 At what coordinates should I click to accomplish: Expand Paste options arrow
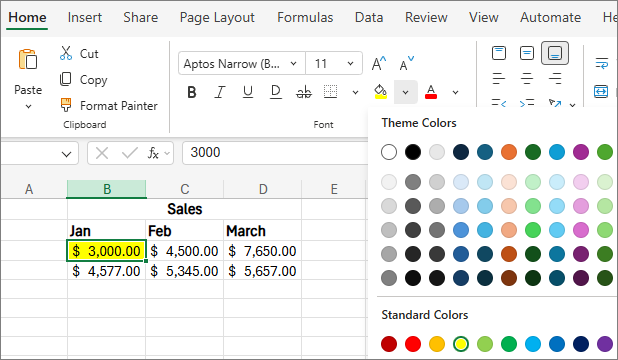(x=28, y=106)
